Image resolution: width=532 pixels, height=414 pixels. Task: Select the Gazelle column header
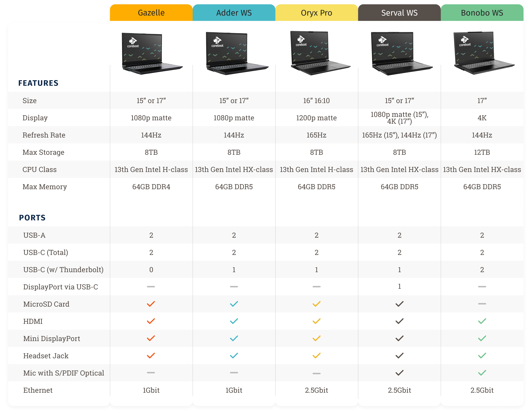(x=151, y=13)
